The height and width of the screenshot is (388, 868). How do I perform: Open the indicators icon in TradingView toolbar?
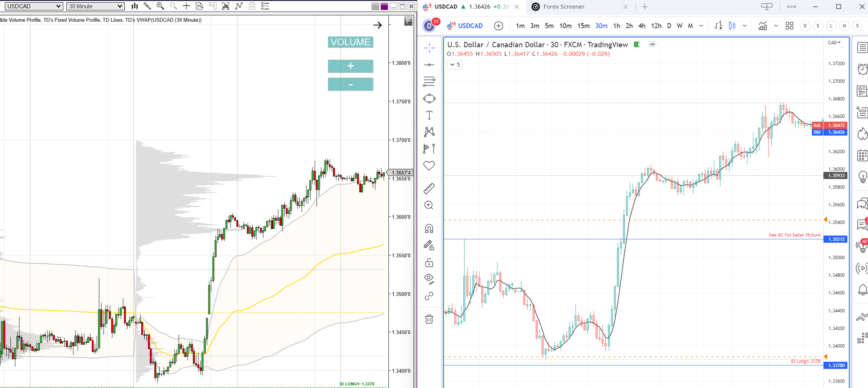click(763, 26)
